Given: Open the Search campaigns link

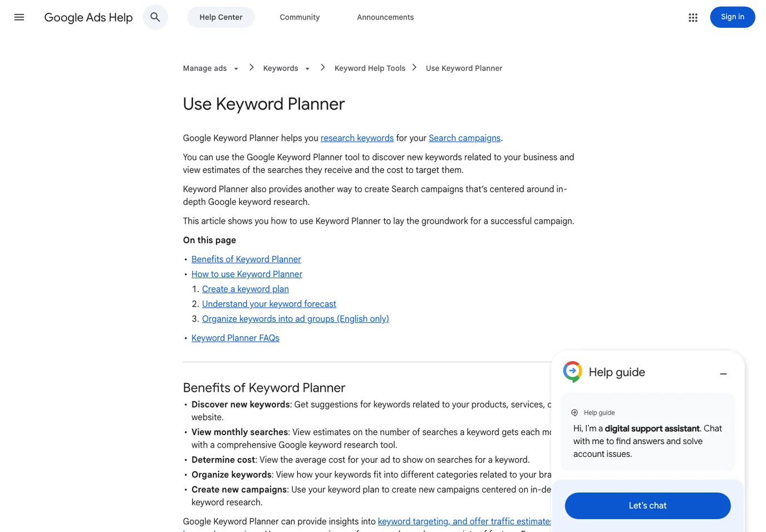Looking at the screenshot, I should pos(464,138).
